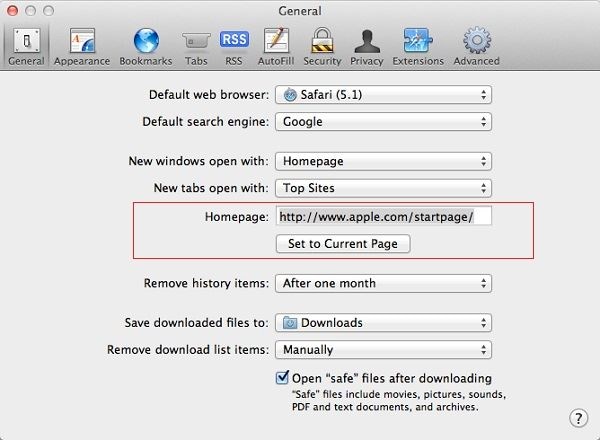
Task: Click the "Default search engine:" label
Action: [206, 122]
